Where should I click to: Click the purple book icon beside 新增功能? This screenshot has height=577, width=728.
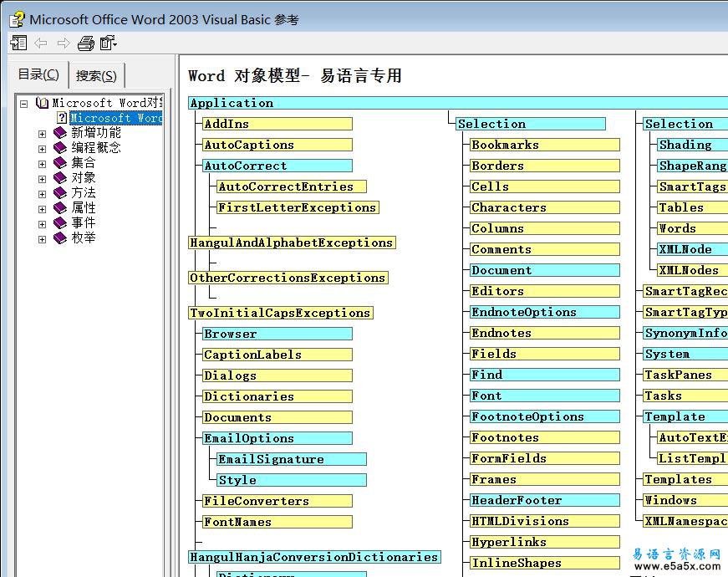59,133
